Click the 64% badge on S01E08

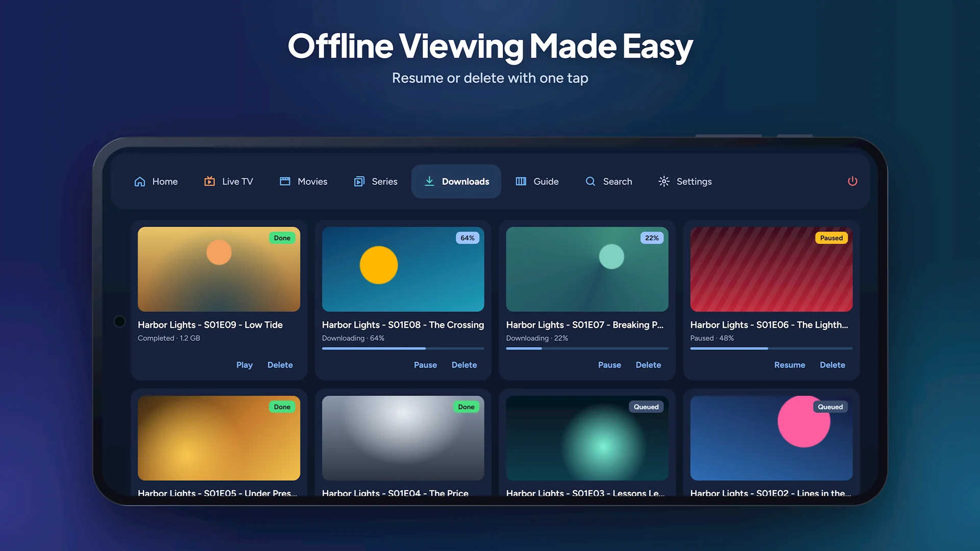click(468, 238)
